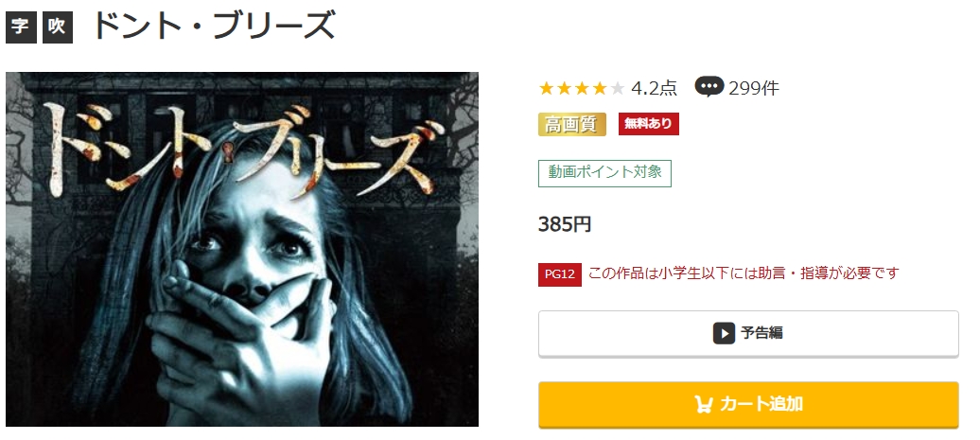This screenshot has height=440, width=980.
Task: Click the 4.2点 rating score
Action: tap(654, 88)
